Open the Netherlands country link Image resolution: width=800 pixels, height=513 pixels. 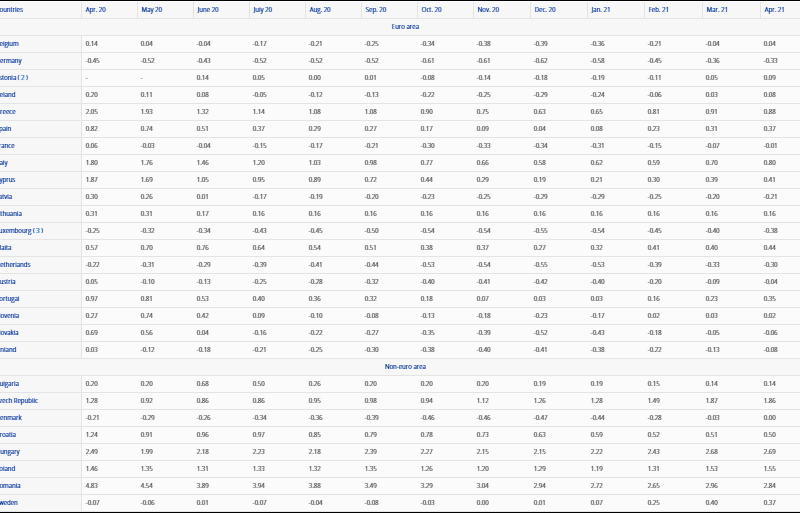coord(15,264)
